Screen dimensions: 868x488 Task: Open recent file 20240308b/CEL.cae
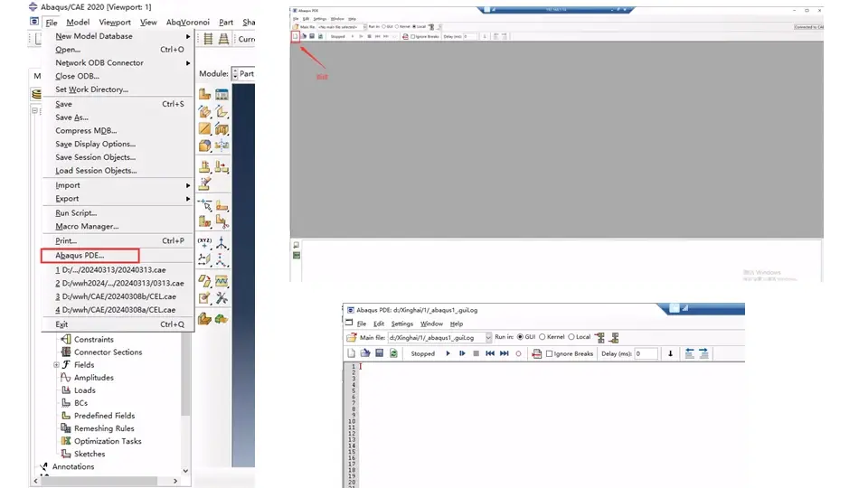click(116, 296)
